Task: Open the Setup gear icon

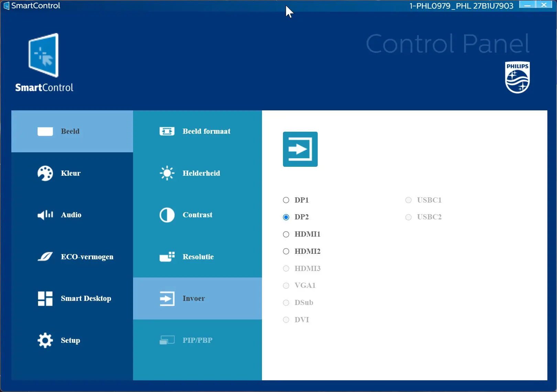Action: pyautogui.click(x=45, y=340)
